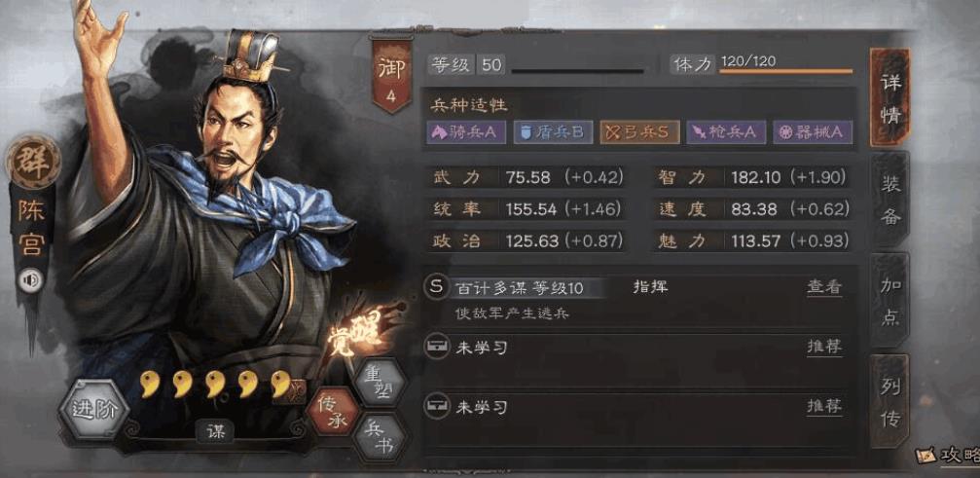The width and height of the screenshot is (980, 478).
Task: Switch to the 详情 tab
Action: coord(890,98)
